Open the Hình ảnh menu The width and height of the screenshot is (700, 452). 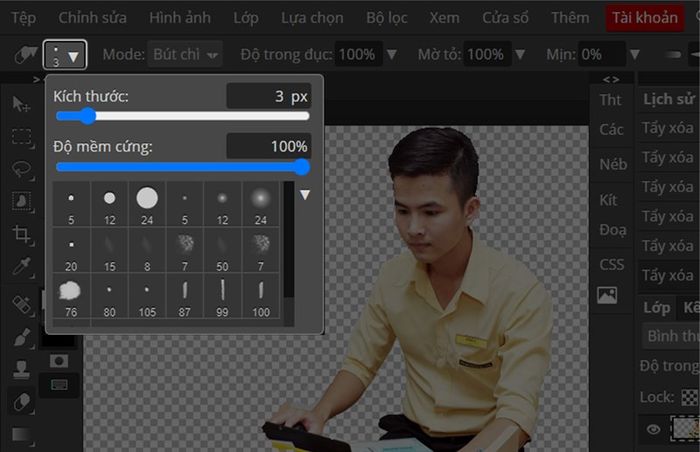pyautogui.click(x=180, y=18)
